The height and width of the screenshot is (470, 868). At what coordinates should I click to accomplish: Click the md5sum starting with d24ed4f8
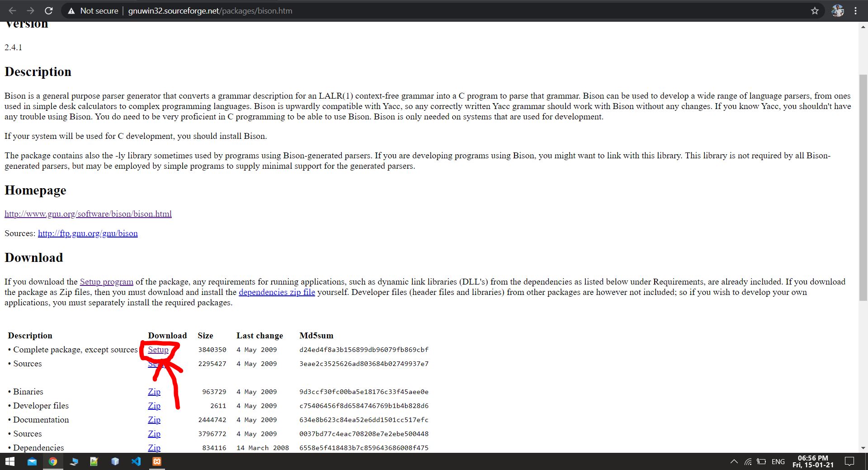pos(364,350)
